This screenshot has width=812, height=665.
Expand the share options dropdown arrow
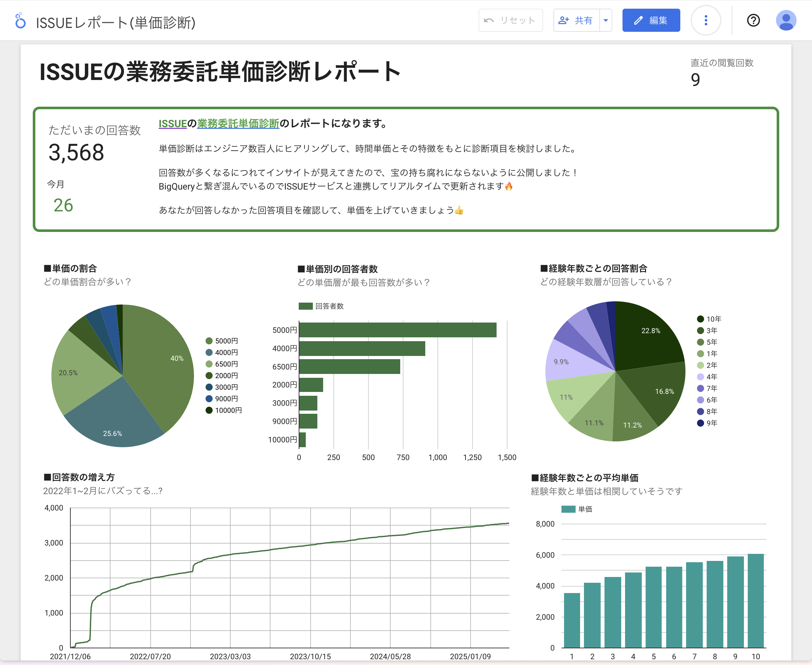(605, 20)
